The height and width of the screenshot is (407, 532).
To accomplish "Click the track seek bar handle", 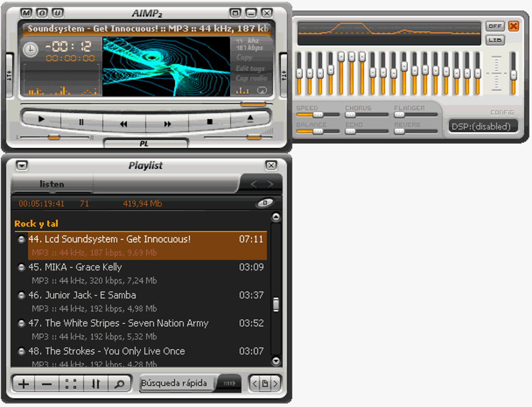I will (x=253, y=104).
